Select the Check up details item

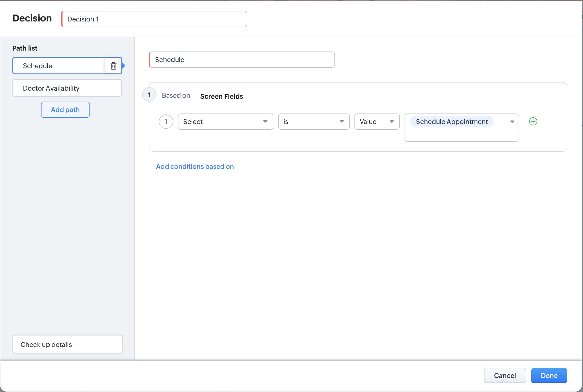pos(68,344)
